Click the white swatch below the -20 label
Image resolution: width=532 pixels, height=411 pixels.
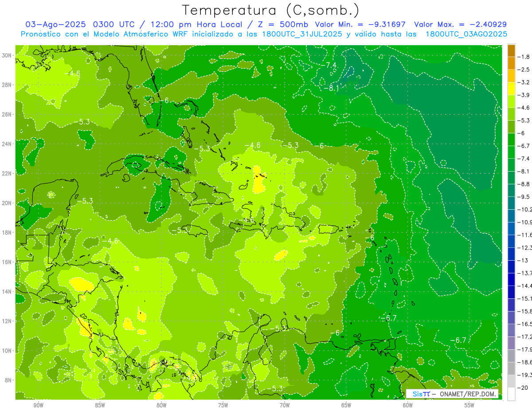(x=511, y=394)
